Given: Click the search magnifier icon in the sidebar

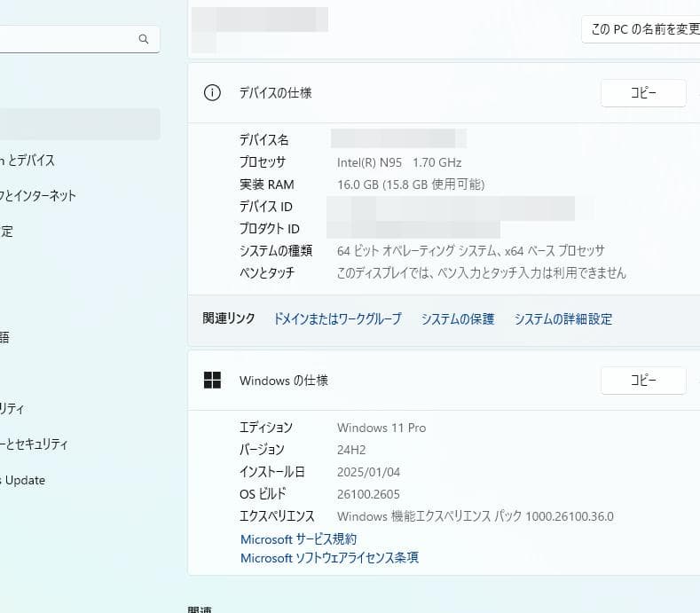Looking at the screenshot, I should click(144, 39).
